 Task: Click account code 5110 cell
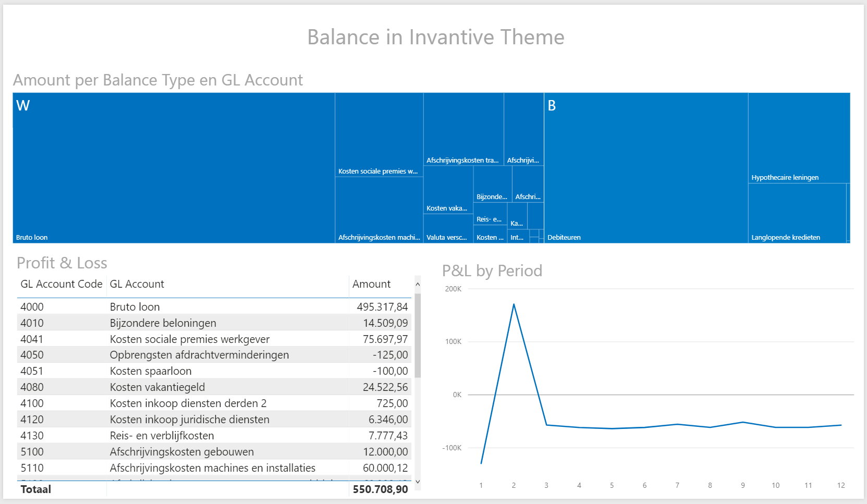tap(32, 468)
